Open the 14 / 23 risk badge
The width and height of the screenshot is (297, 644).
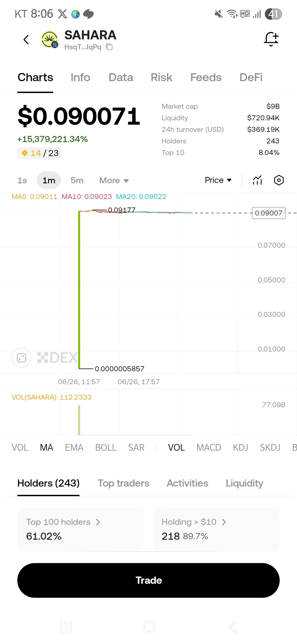pyautogui.click(x=40, y=153)
